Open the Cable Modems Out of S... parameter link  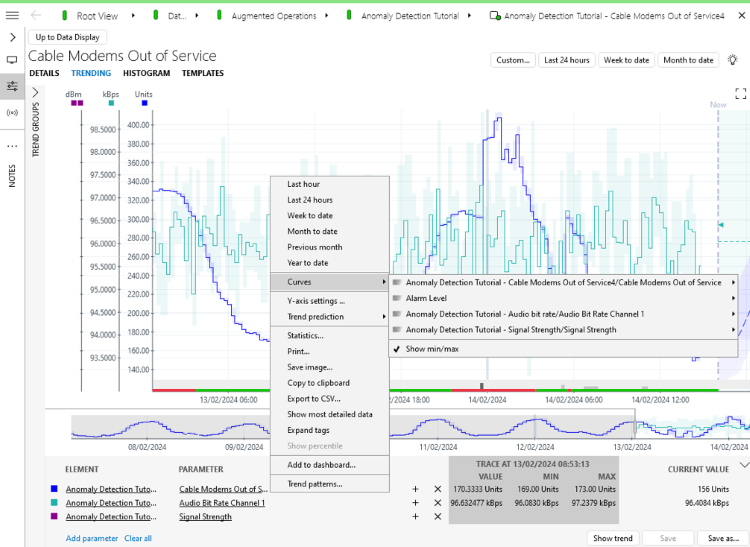223,489
